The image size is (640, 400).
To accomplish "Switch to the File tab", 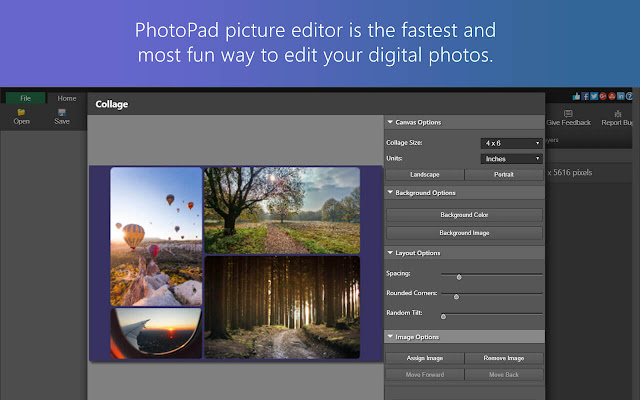I will [x=25, y=98].
